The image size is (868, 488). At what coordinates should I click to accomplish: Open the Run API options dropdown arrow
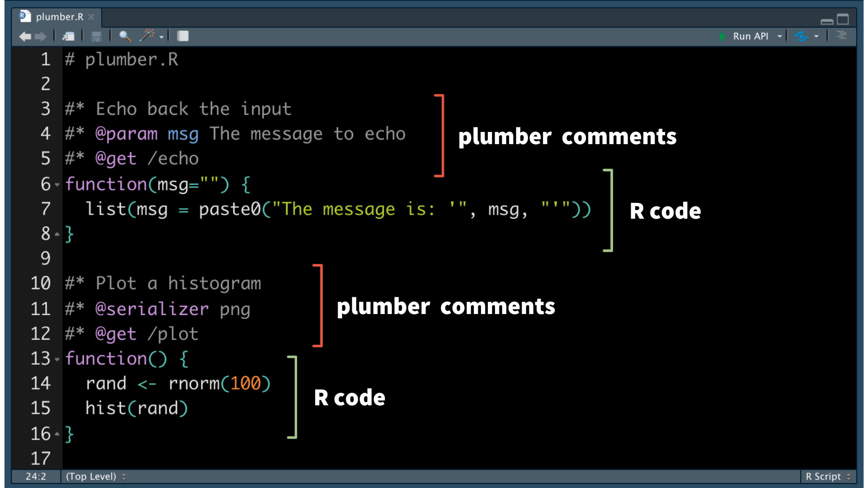[x=779, y=36]
